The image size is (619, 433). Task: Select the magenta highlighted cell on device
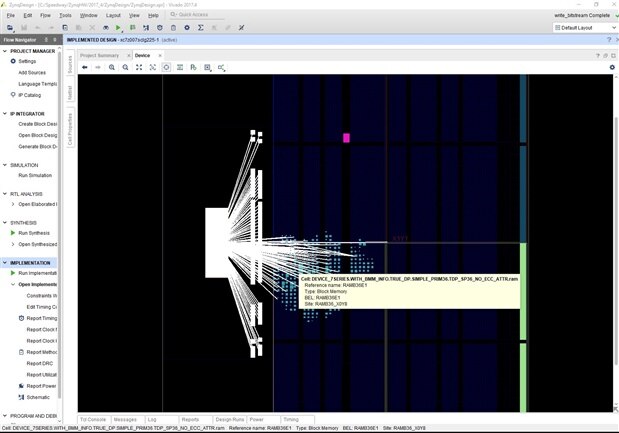click(x=347, y=138)
